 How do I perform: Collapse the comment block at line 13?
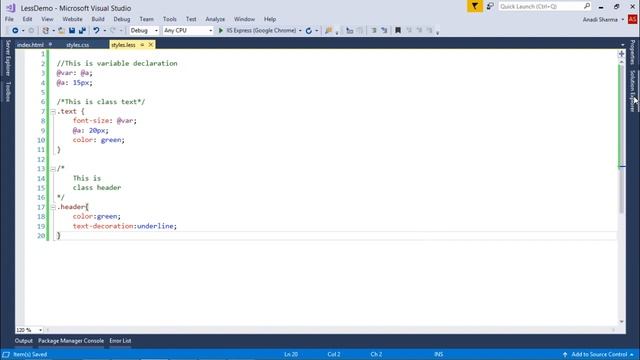coord(53,169)
